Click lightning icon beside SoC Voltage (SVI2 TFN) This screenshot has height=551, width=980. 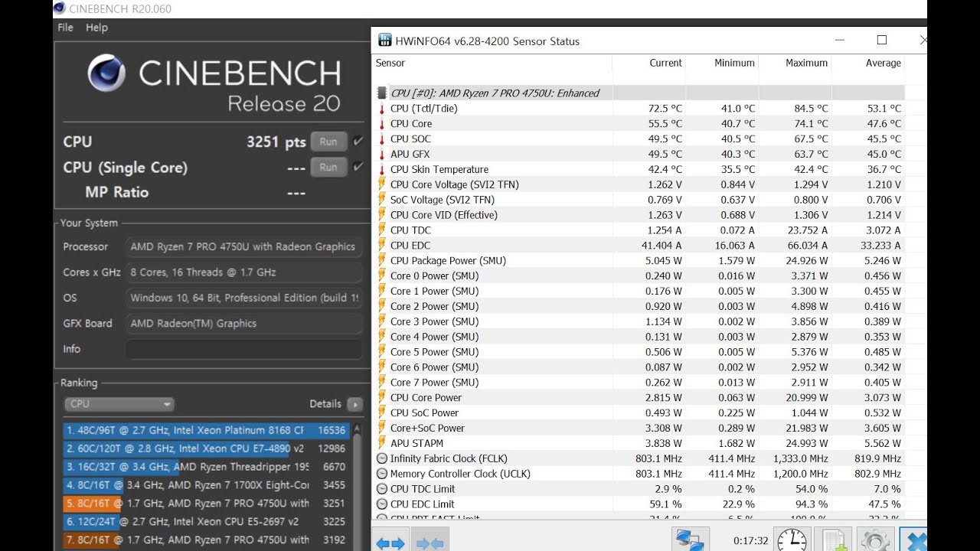382,200
